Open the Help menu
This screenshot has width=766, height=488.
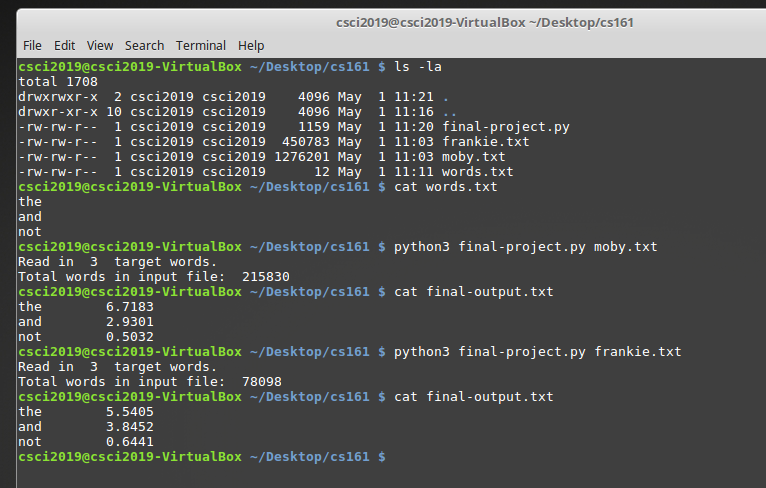tap(251, 45)
